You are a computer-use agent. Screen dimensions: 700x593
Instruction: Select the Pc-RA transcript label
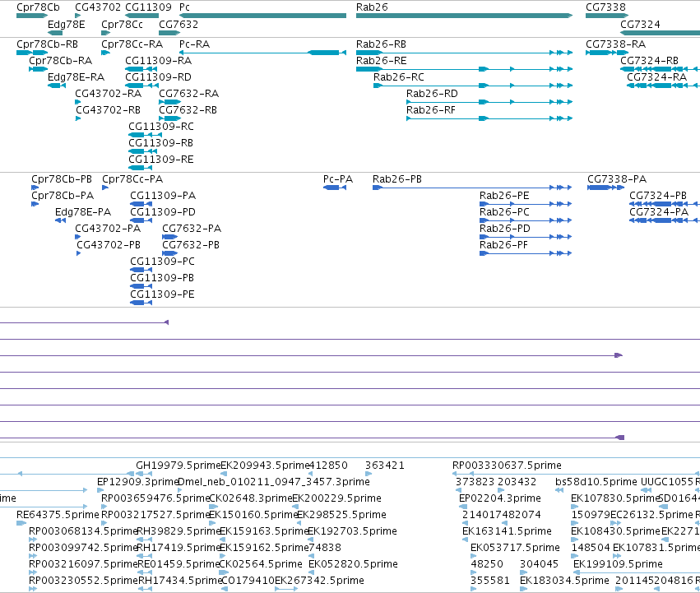pos(194,44)
